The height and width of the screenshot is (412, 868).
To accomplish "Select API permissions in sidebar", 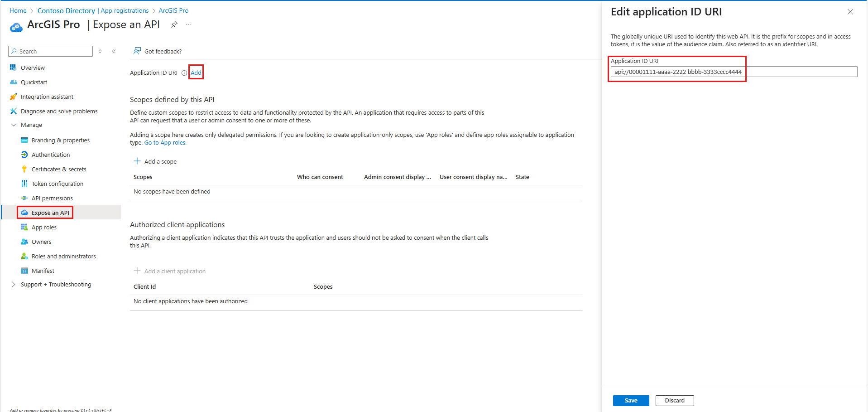I will point(52,198).
